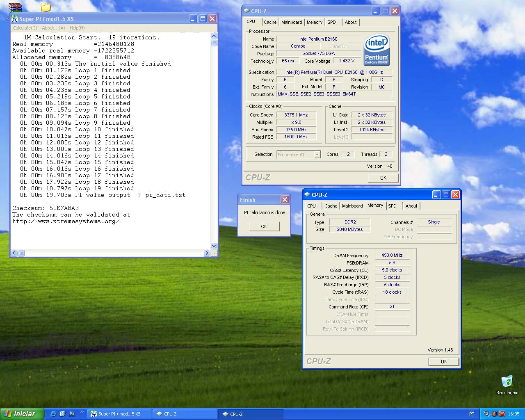
Task: Click the scroll-down arrow in Super PI output
Action: [x=214, y=246]
